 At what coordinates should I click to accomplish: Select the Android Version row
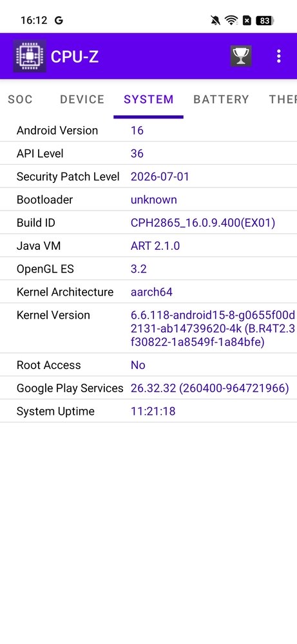(148, 131)
